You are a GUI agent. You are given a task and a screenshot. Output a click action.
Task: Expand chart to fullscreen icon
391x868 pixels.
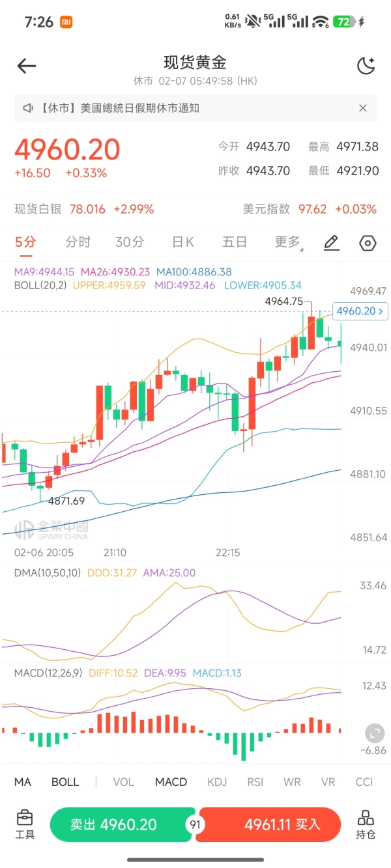tap(374, 734)
